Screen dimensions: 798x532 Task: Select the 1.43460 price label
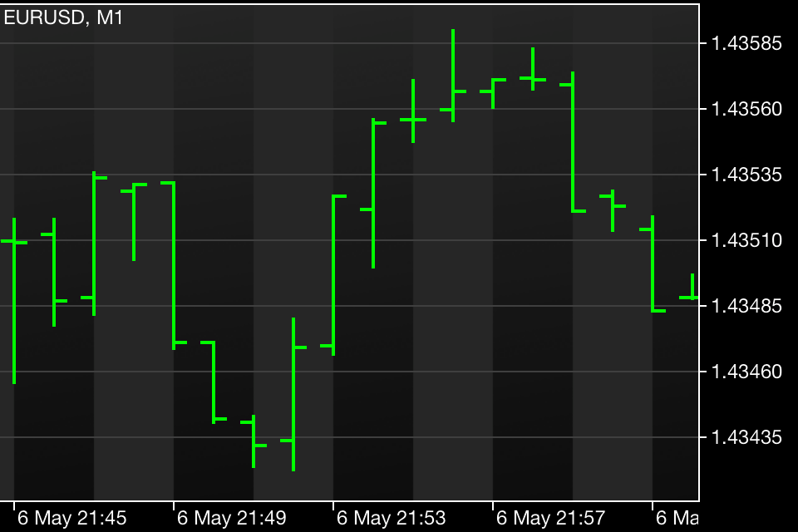pyautogui.click(x=746, y=372)
